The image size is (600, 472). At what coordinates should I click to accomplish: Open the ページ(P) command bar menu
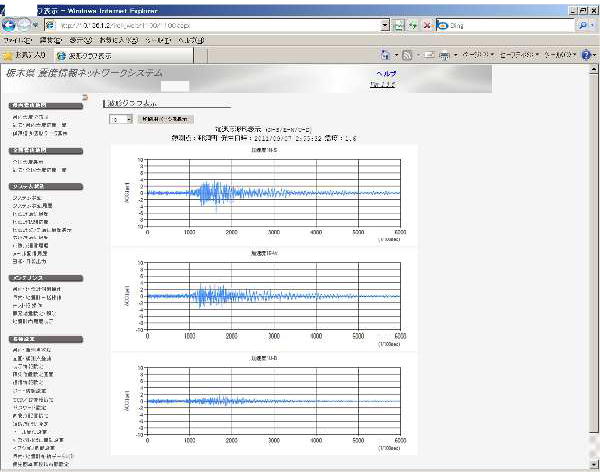(478, 56)
